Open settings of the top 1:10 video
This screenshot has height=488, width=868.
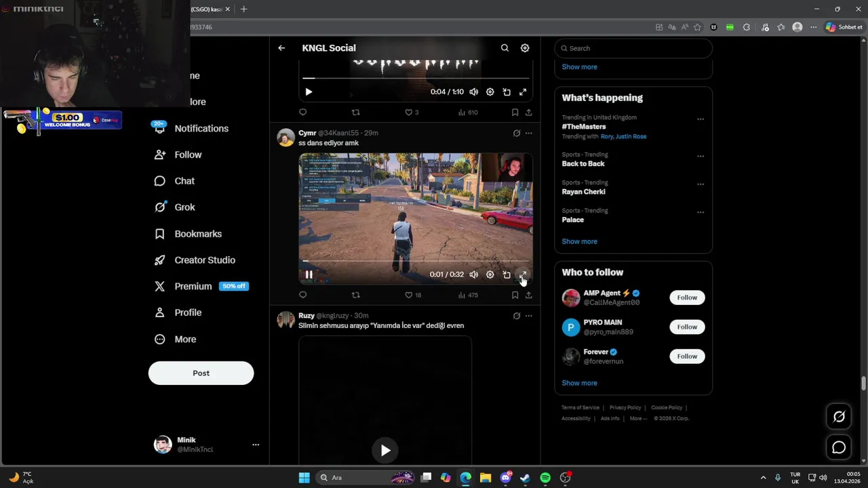[x=490, y=91]
